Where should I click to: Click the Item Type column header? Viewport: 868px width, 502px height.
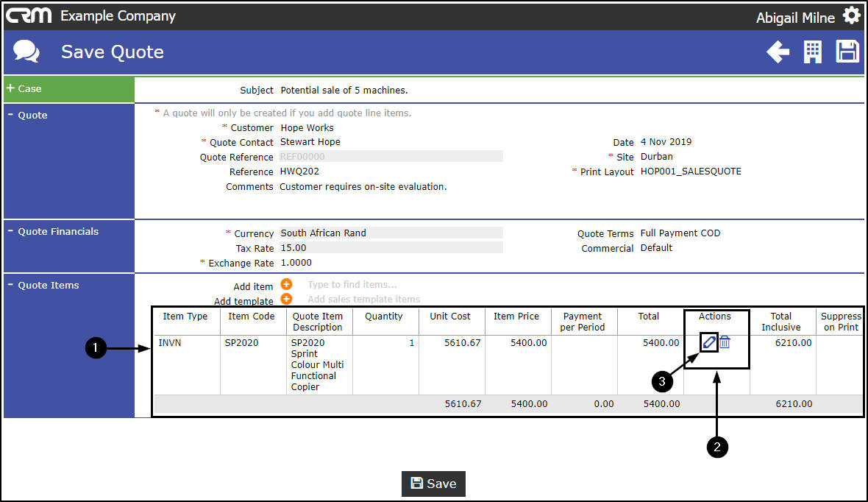tap(185, 317)
